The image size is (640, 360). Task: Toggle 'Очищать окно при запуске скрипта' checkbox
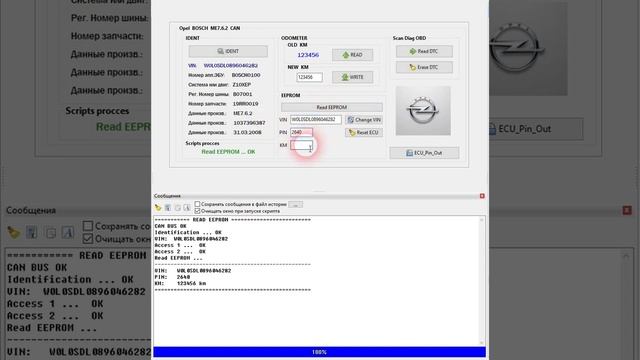pyautogui.click(x=198, y=211)
